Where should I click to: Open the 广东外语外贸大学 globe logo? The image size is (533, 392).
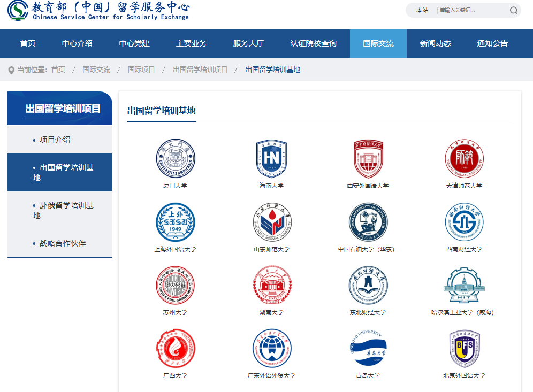[x=272, y=349]
